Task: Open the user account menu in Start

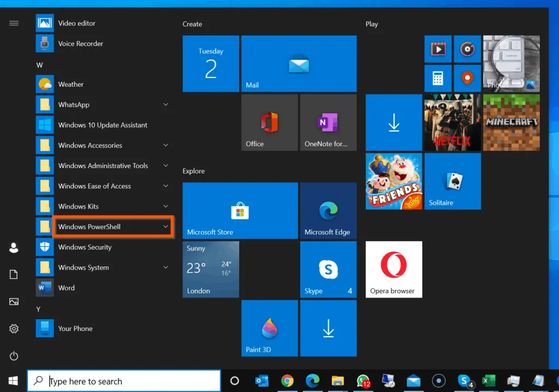Action: 14,247
